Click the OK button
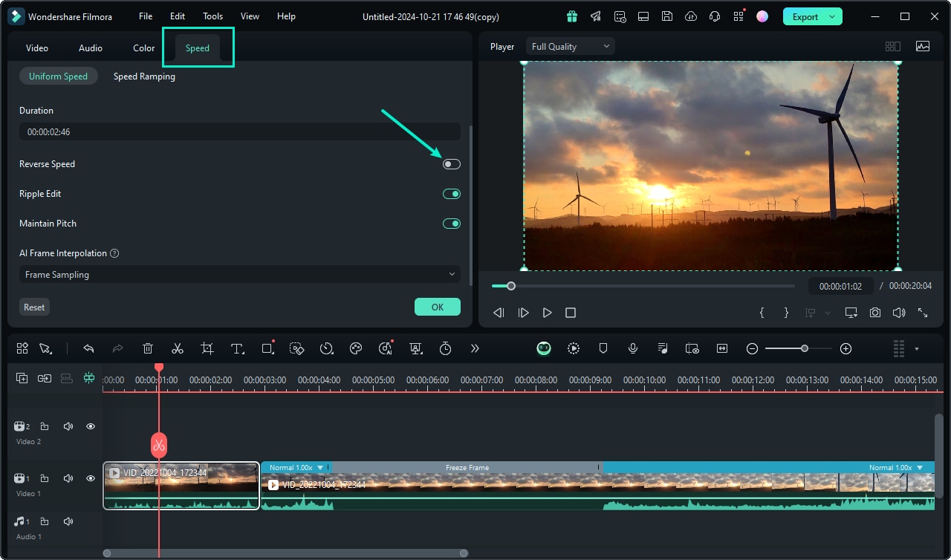Viewport: 951px width, 560px height. pos(438,307)
